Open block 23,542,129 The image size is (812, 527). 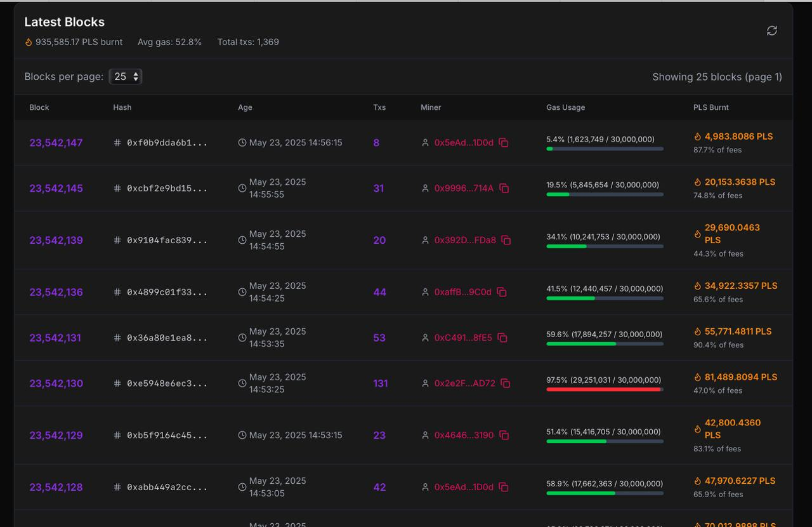pyautogui.click(x=56, y=436)
